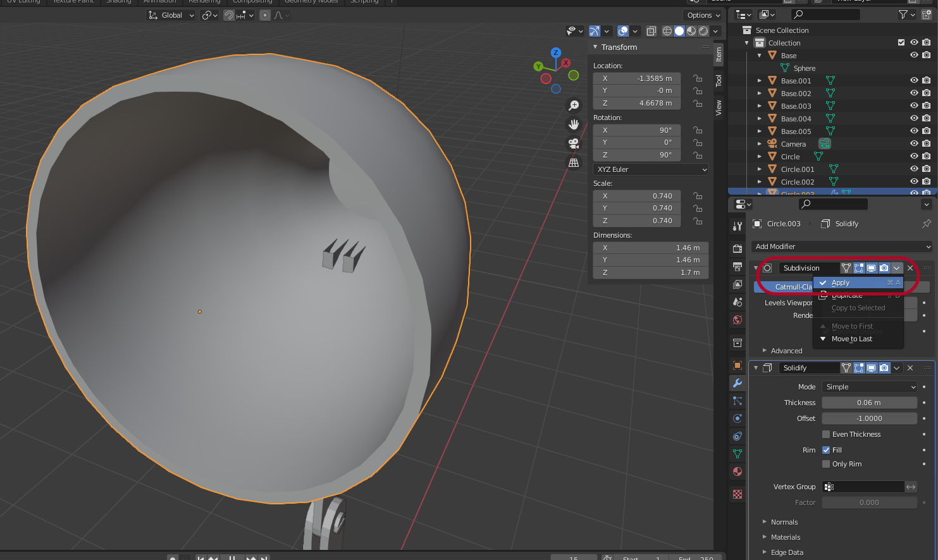Open the World properties globe icon tab

tap(737, 320)
